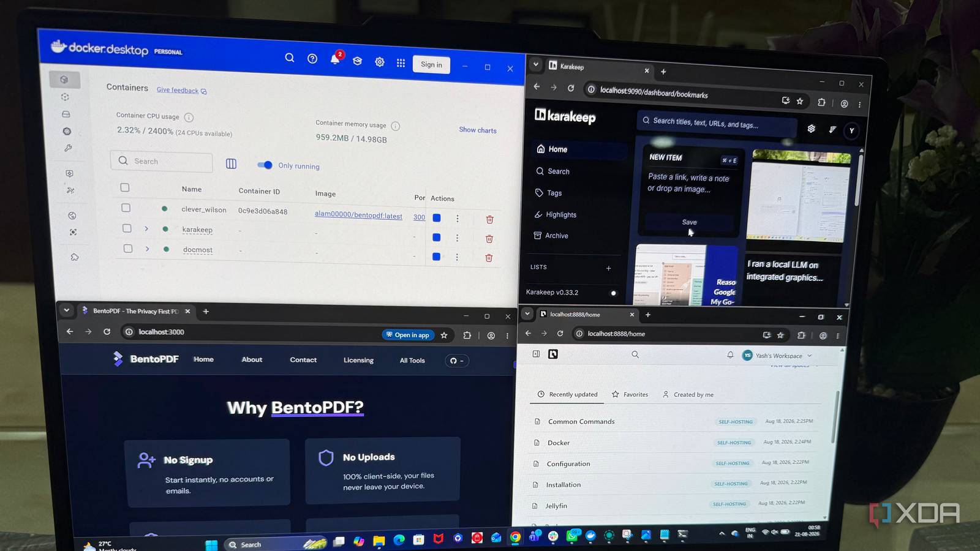Click the Docker Sign in button
This screenshot has width=980, height=551.
pos(432,65)
